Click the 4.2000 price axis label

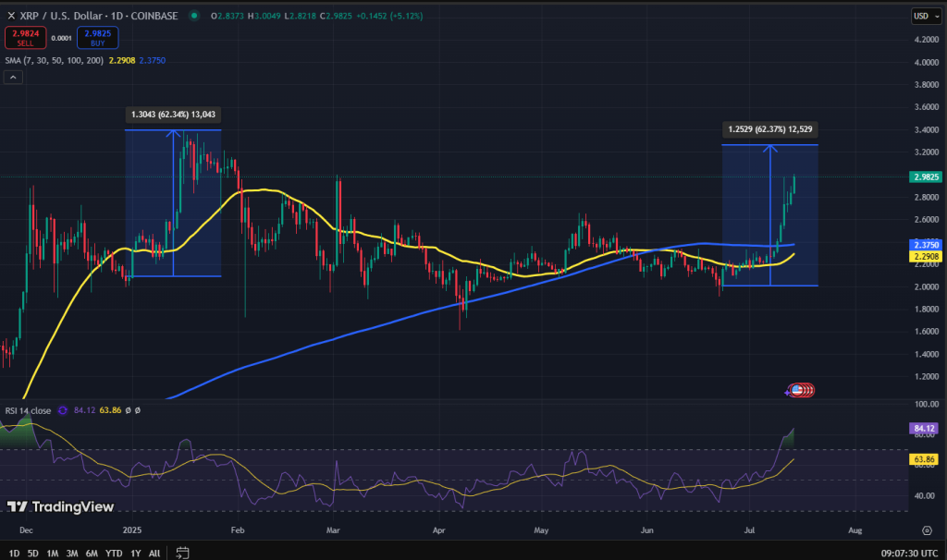tap(927, 39)
